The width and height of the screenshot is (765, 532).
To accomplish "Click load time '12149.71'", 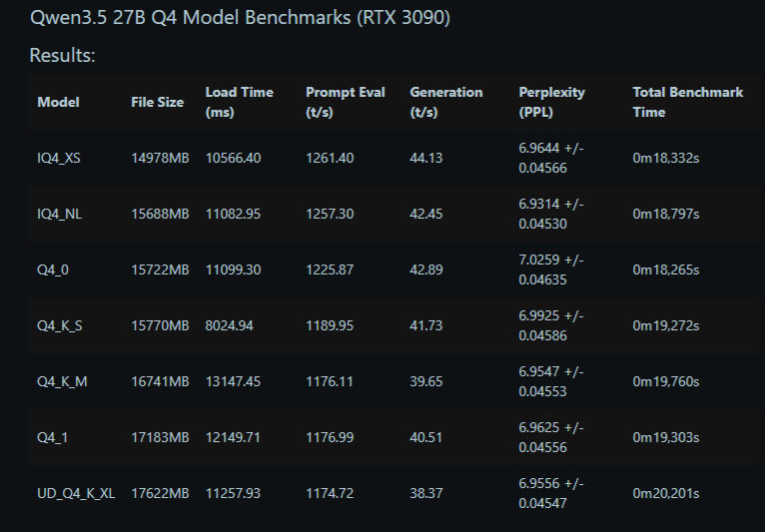I will click(x=233, y=437).
